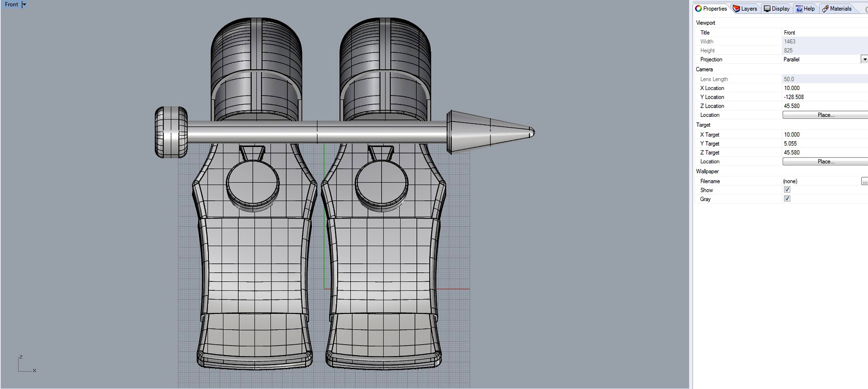
Task: Click the Lens Length value 50.0
Action: 825,79
